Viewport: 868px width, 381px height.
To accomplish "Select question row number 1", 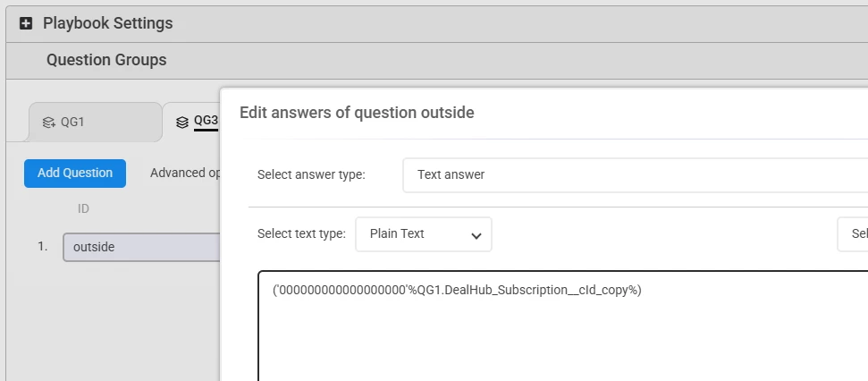I will [43, 247].
